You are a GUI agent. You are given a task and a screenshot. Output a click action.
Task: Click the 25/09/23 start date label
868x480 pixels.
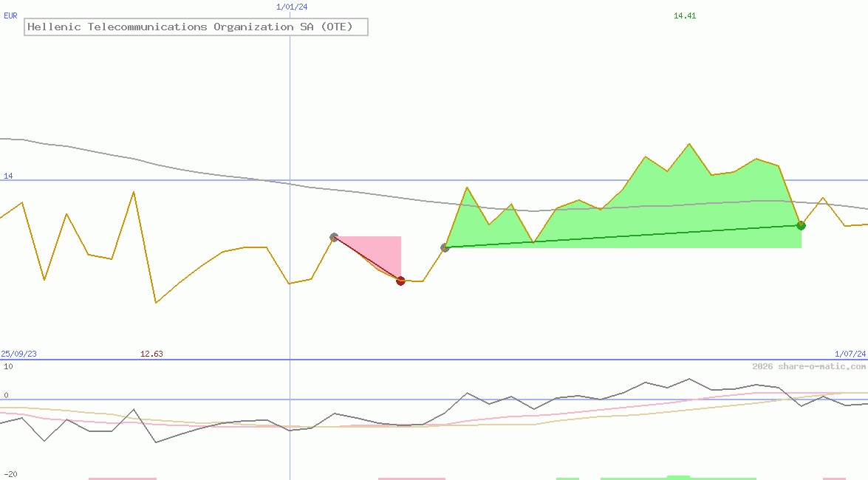coord(18,353)
